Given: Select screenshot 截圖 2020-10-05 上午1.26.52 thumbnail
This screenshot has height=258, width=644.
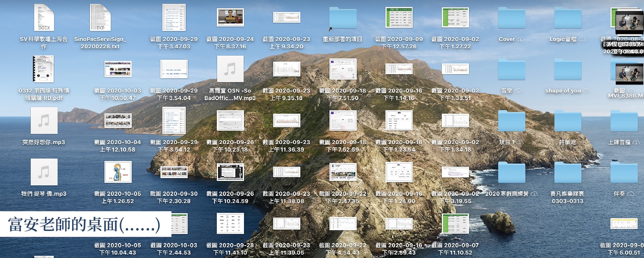Looking at the screenshot, I should pos(118,172).
